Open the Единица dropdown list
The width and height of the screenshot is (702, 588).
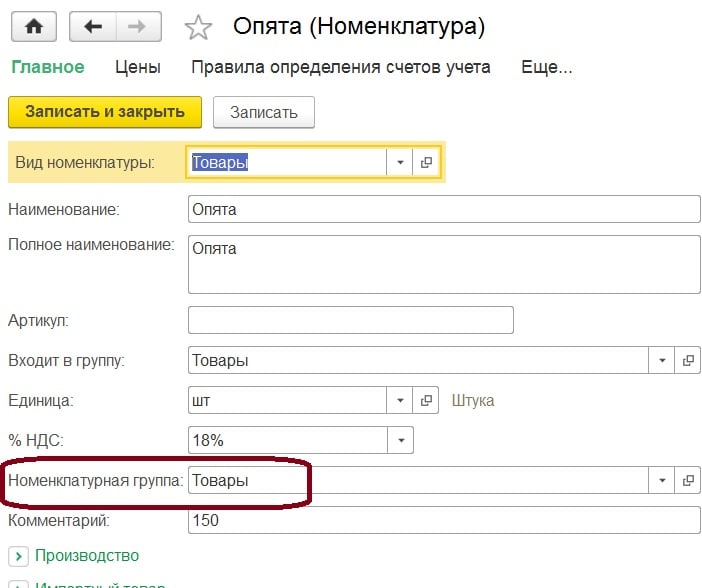coord(400,400)
